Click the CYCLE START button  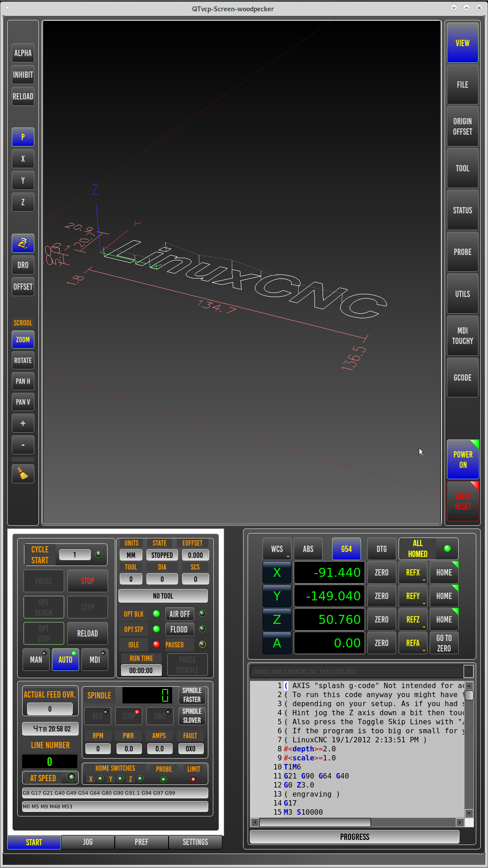click(40, 555)
